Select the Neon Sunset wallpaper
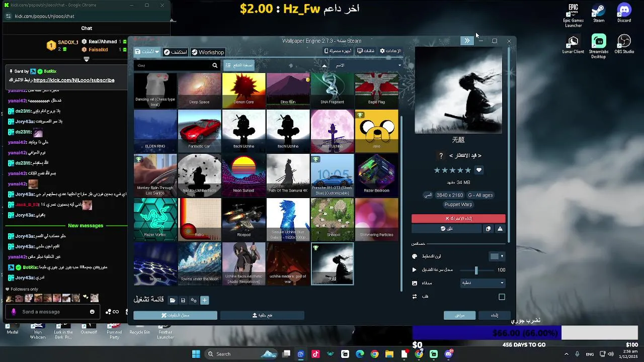Viewport: 644px width, 362px height. pyautogui.click(x=244, y=175)
